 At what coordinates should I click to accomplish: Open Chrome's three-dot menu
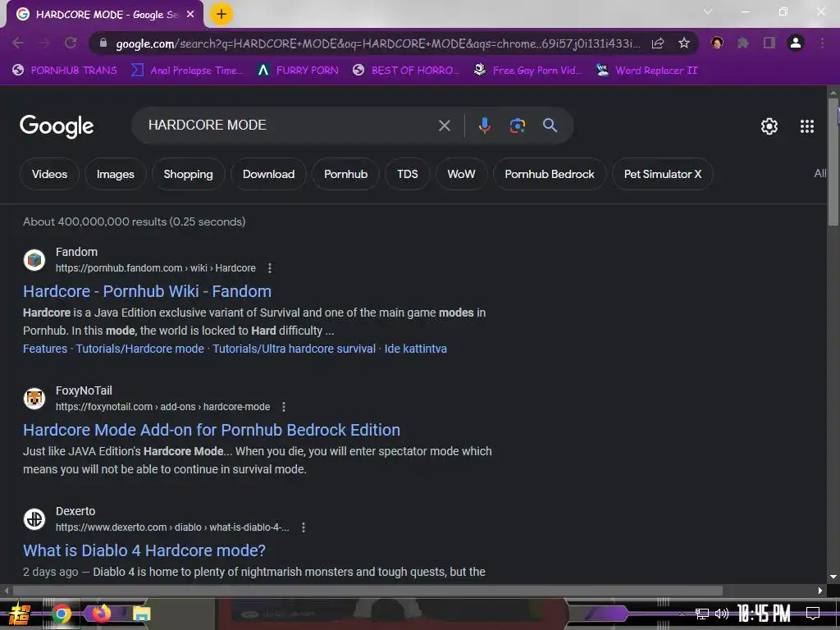point(822,43)
